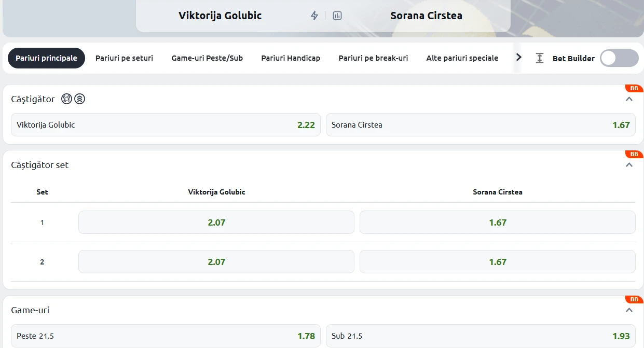The height and width of the screenshot is (348, 644).
Task: Click the BB badge on Game-uri section
Action: pyautogui.click(x=634, y=299)
